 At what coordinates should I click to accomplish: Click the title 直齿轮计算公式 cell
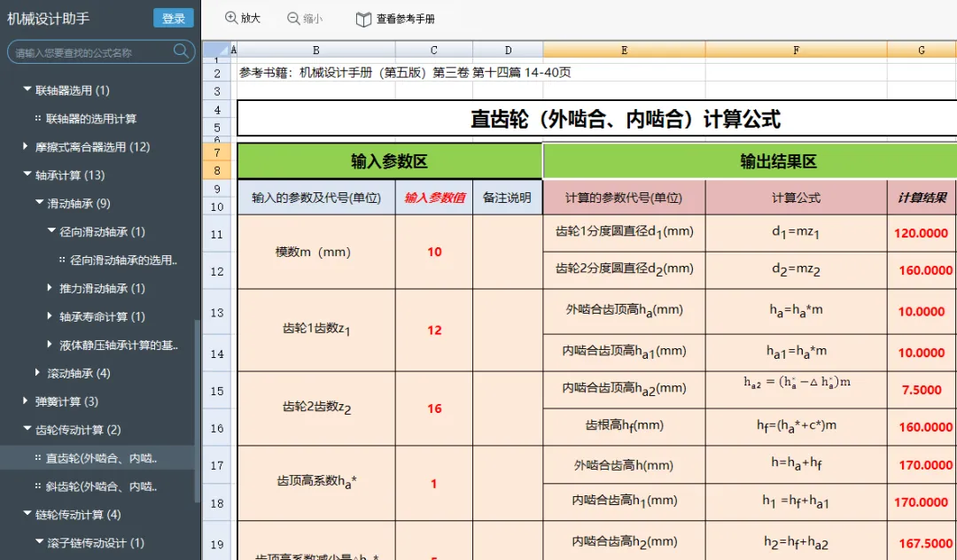597,119
